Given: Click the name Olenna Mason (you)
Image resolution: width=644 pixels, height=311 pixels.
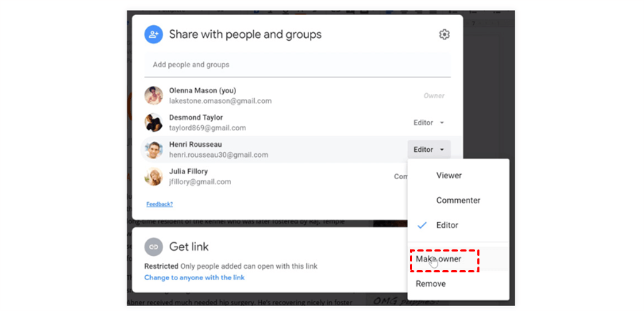Looking at the screenshot, I should [203, 90].
